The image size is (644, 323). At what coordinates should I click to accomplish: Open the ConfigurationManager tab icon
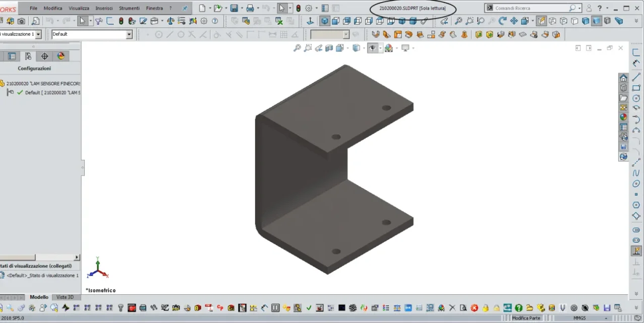pyautogui.click(x=28, y=56)
